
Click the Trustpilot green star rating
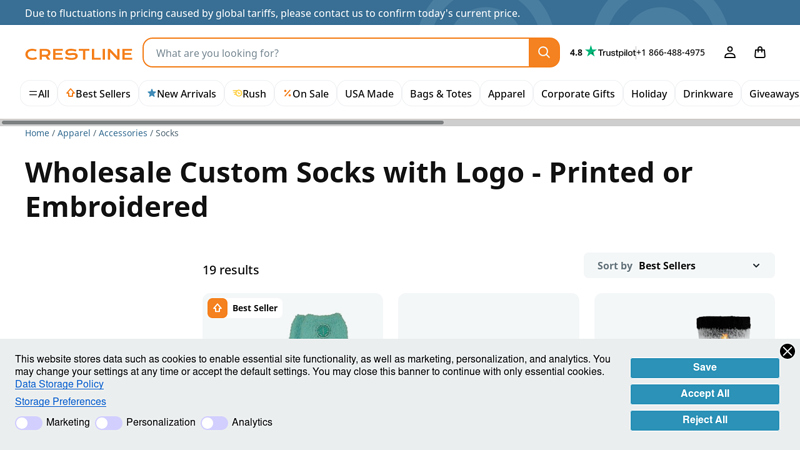(590, 52)
